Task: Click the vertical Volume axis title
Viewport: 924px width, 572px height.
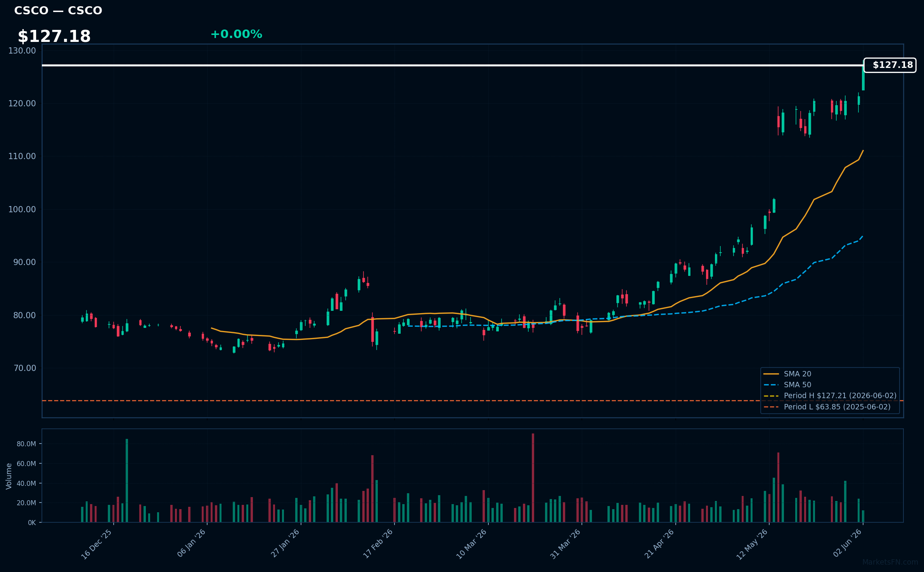Action: coord(9,476)
